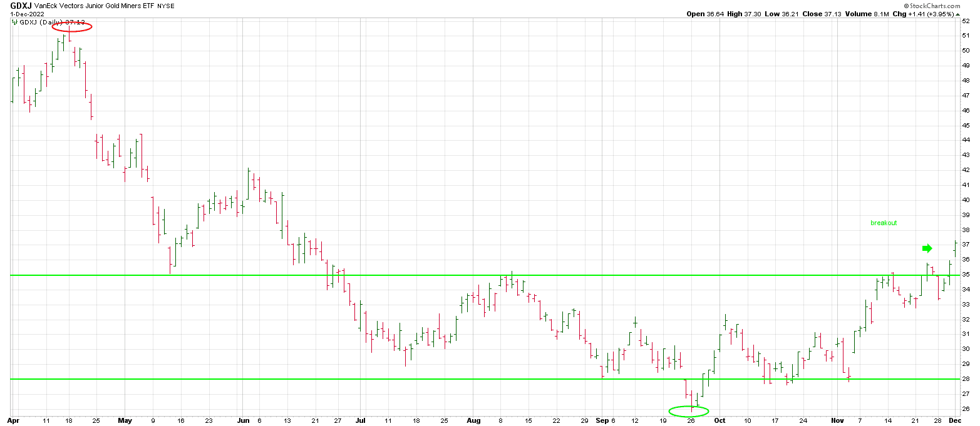Screen dimensions: 980x426
Task: Click the green breakout arrow marker
Action: [x=927, y=248]
